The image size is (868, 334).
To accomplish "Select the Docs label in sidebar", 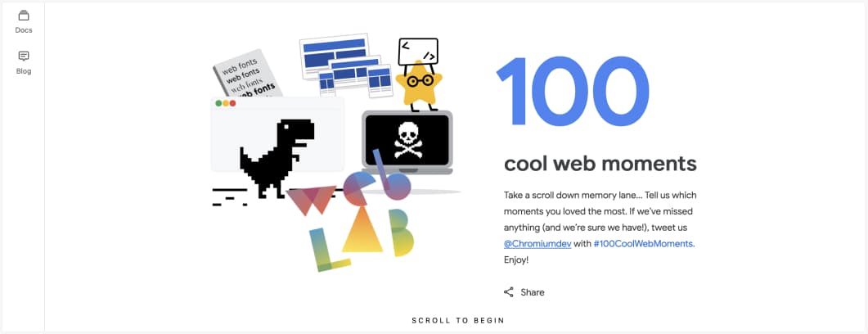I will click(23, 30).
